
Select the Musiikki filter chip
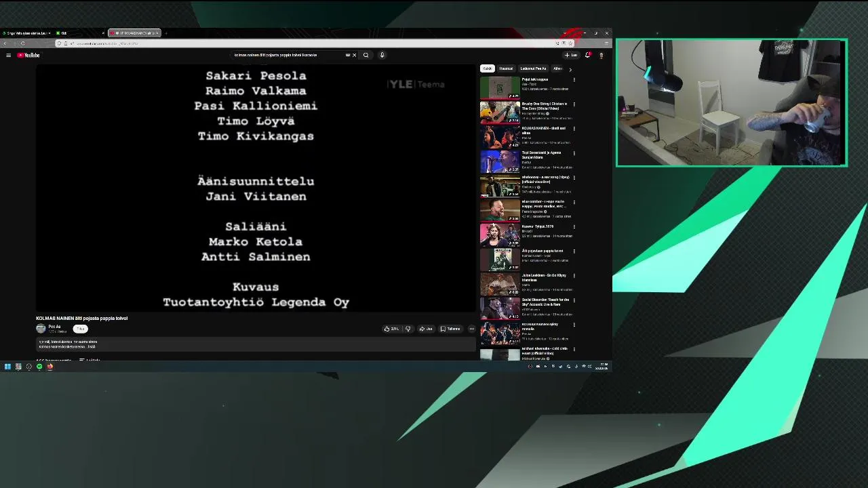[506, 68]
